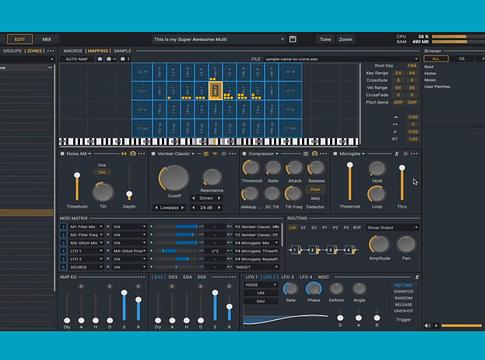Viewport: 485px width, 360px height.
Task: Click the Trigger button in LFO section
Action: click(x=403, y=319)
